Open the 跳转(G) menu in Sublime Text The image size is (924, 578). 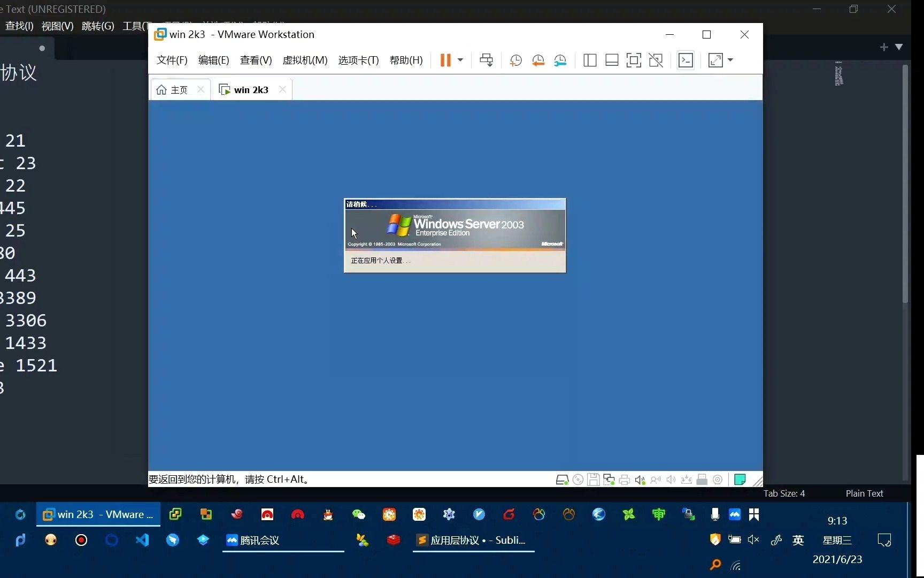(x=97, y=26)
